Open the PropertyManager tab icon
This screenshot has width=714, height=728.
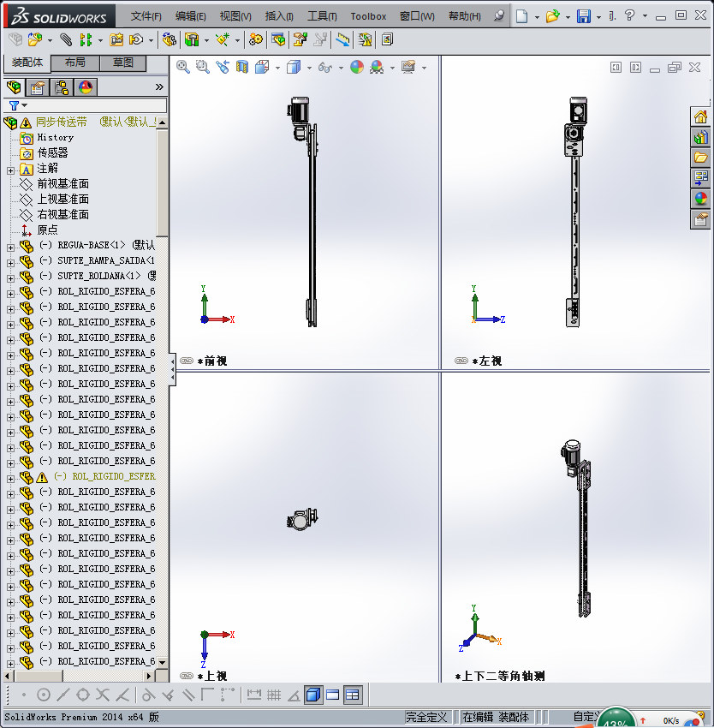(x=38, y=87)
